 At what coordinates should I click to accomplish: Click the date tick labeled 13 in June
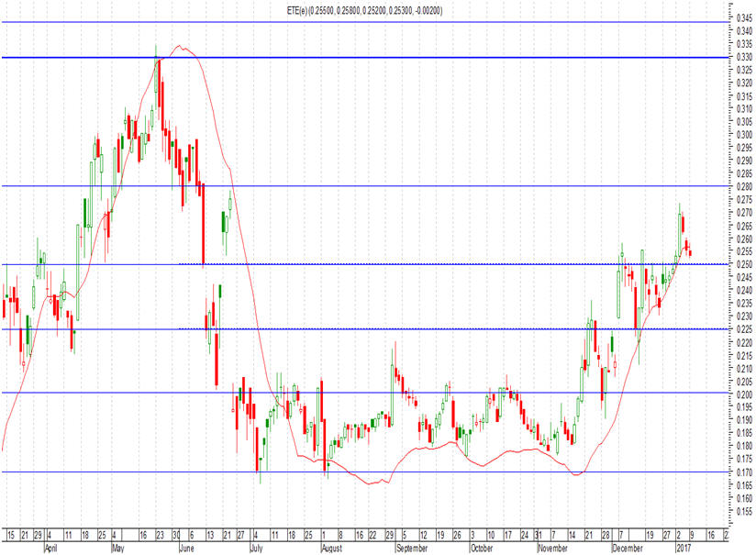pos(210,535)
